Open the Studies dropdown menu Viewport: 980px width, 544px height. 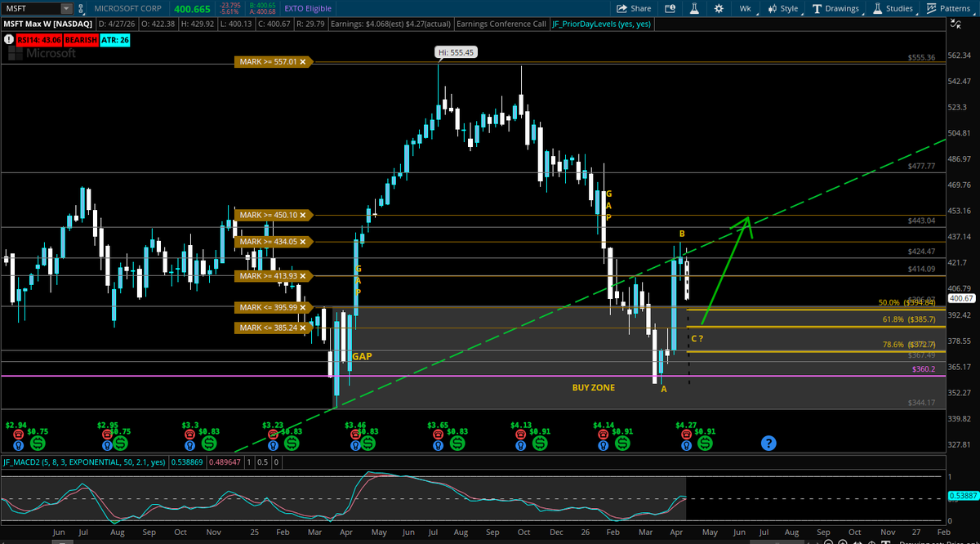pyautogui.click(x=893, y=8)
